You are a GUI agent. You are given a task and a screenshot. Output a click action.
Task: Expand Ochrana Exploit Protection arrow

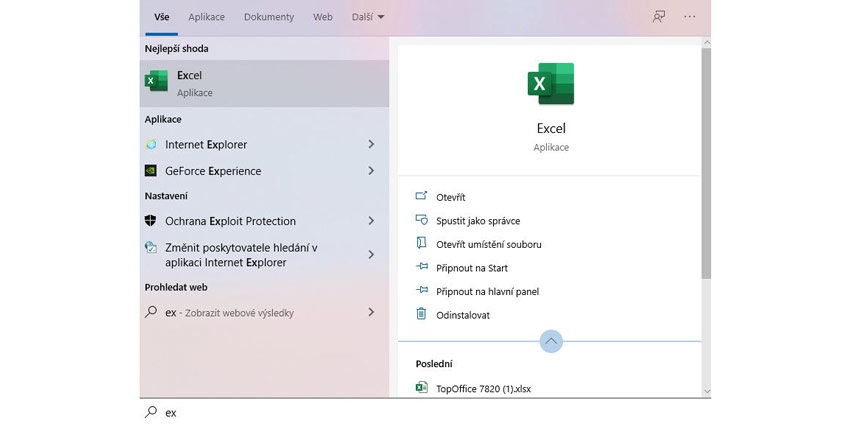pyautogui.click(x=371, y=221)
